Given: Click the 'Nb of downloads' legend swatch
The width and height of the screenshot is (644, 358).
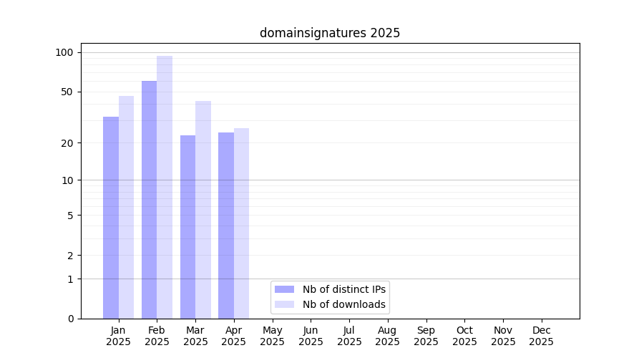Looking at the screenshot, I should (x=284, y=304).
